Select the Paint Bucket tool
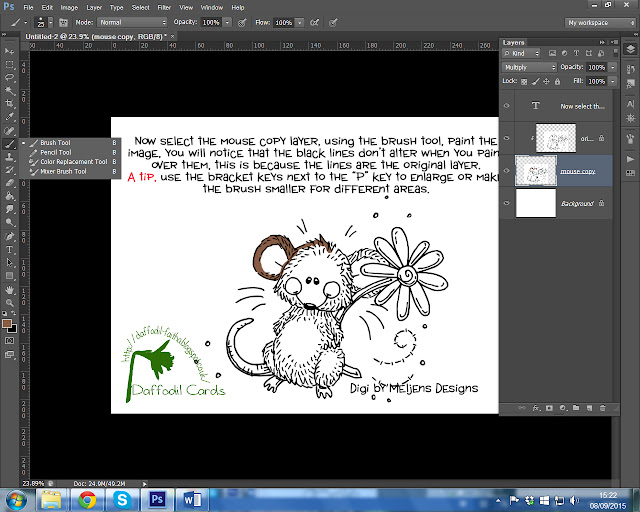Screen dimensions: 640x512 (9, 196)
